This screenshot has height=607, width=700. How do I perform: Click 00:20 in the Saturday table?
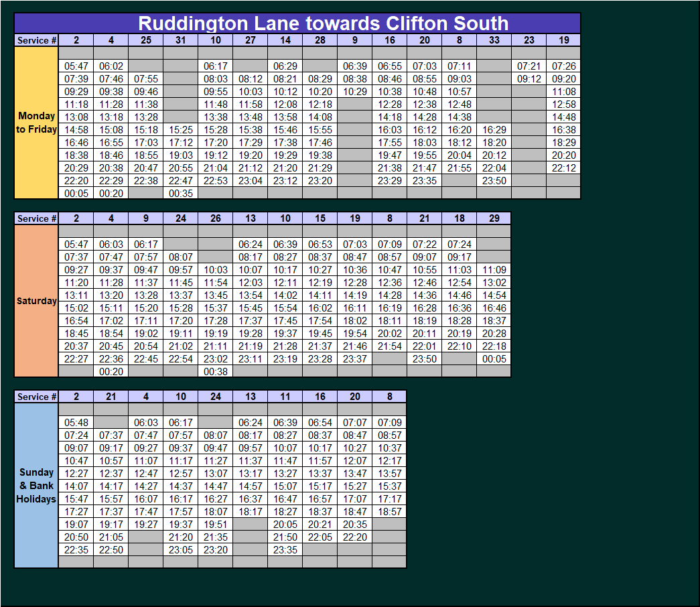click(111, 372)
